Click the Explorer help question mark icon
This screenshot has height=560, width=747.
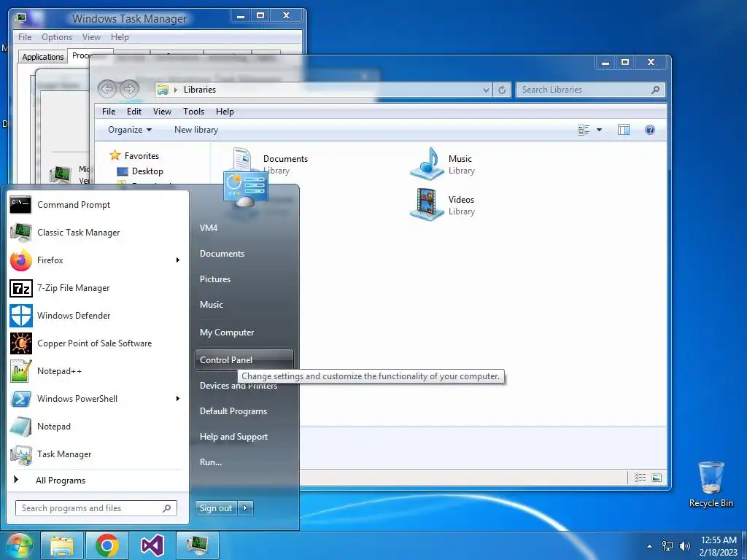coord(650,130)
